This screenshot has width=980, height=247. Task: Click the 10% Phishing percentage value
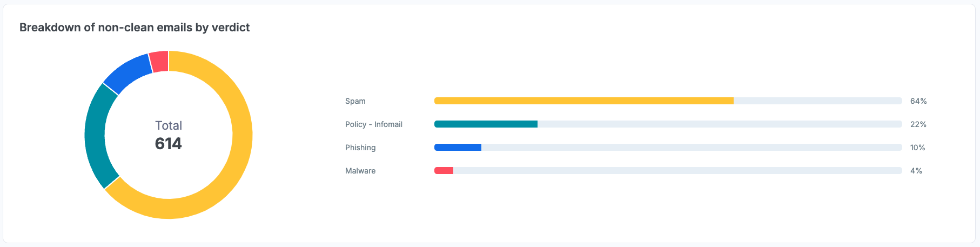(x=918, y=148)
